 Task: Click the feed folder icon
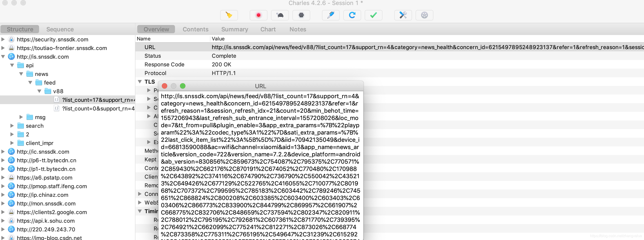click(39, 82)
